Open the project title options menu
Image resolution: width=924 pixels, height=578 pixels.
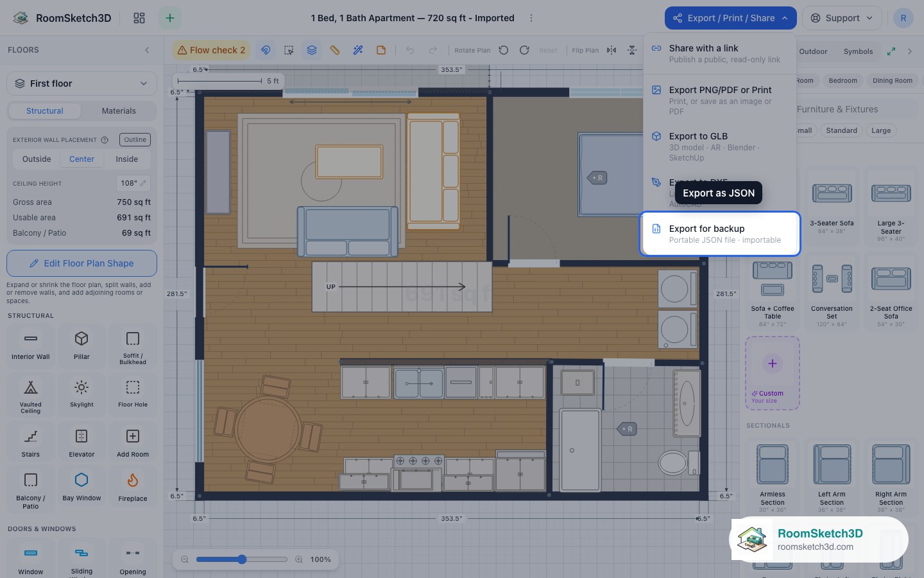point(531,18)
